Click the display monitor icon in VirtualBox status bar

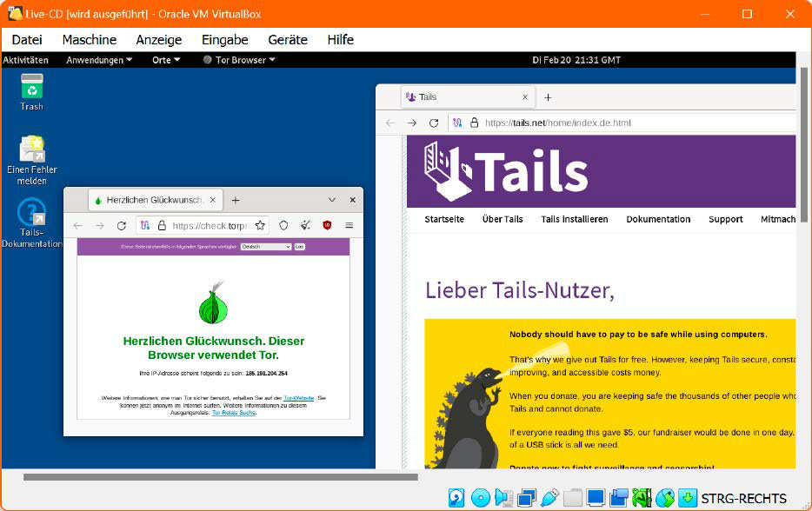(596, 498)
